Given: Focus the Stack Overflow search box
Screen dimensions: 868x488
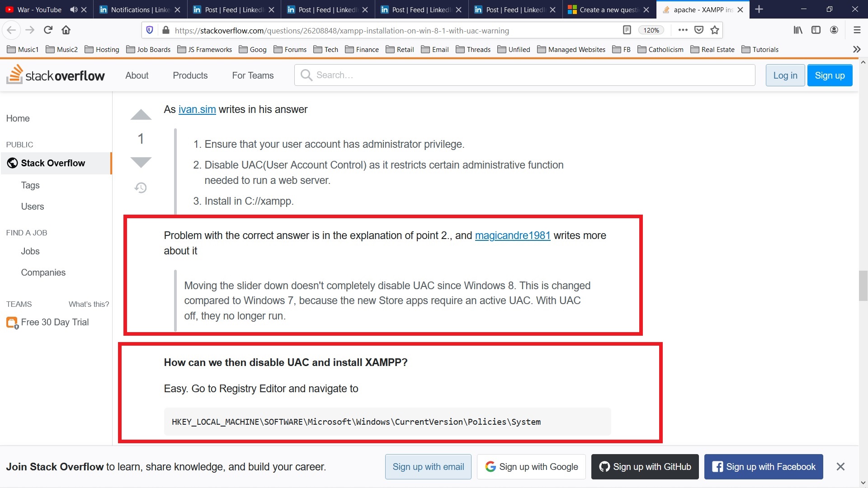Looking at the screenshot, I should [525, 75].
